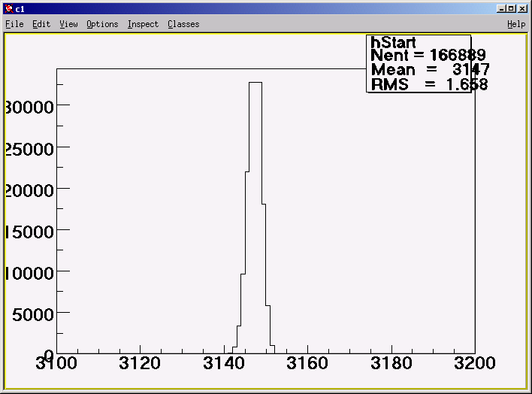
Task: Click y-axis label 20000
Action: point(29,190)
